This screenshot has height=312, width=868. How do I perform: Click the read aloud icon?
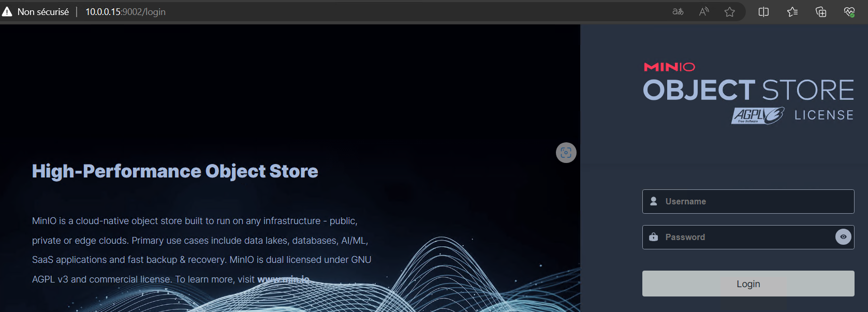704,11
